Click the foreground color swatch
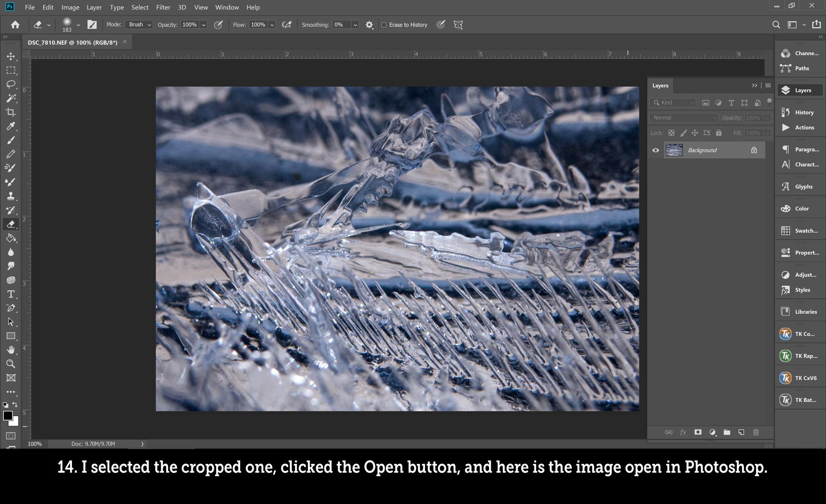 click(x=8, y=415)
